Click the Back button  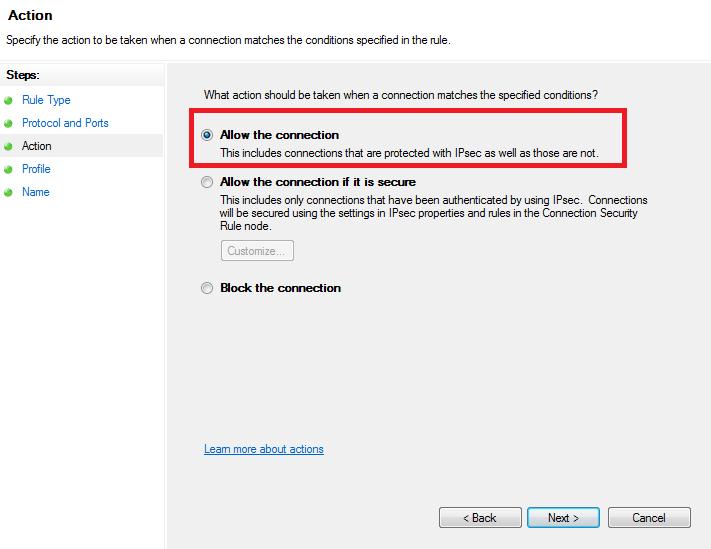480,517
